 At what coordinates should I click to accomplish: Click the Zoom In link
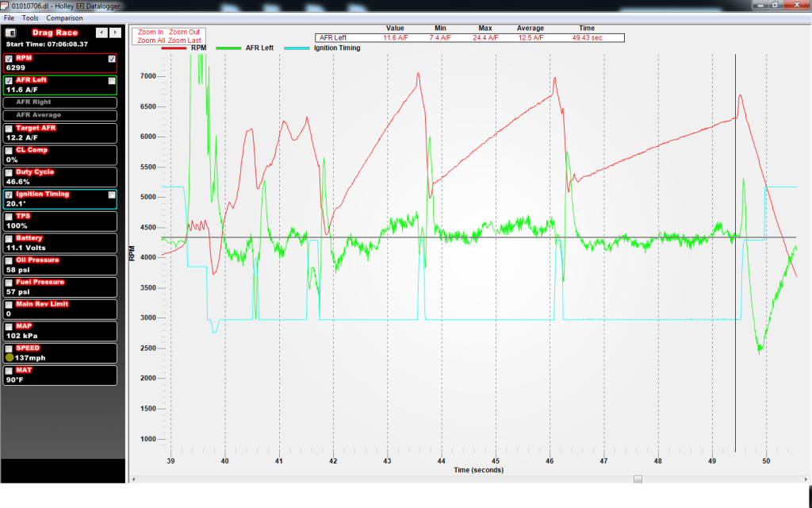(150, 32)
